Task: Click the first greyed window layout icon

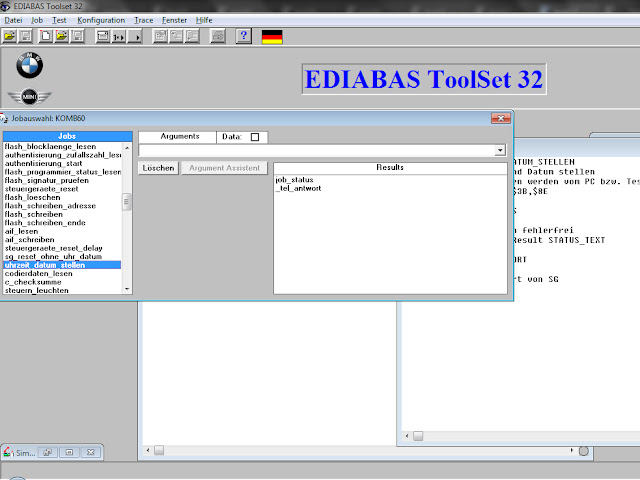Action: 160,36
